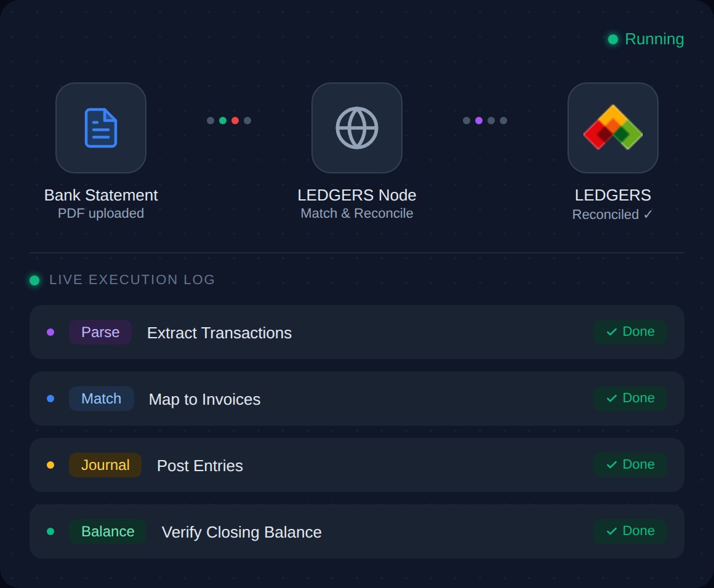
Task: Click the red dot in first connector
Action: 235,121
